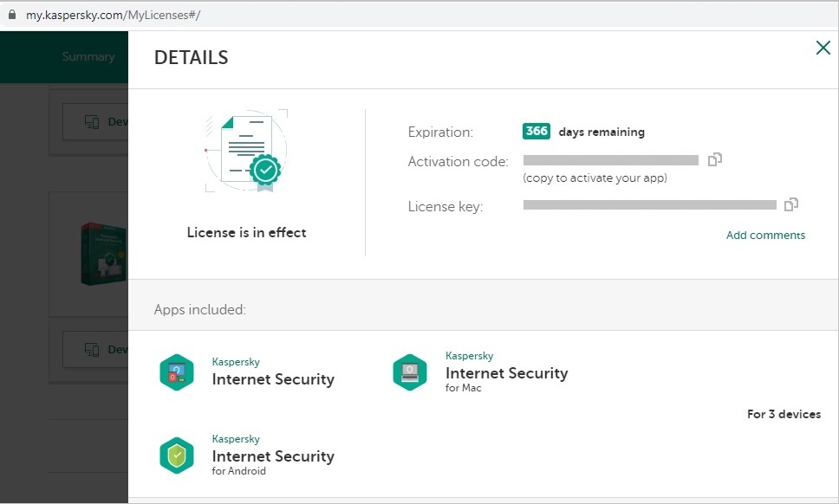Click the Devices button below the product box
The width and height of the screenshot is (839, 504).
[x=97, y=349]
